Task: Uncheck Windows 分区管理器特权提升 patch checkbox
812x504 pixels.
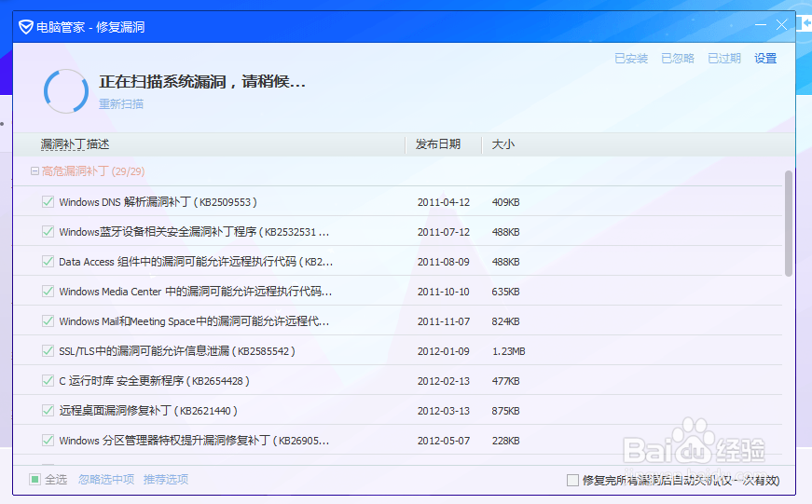Action: point(48,441)
